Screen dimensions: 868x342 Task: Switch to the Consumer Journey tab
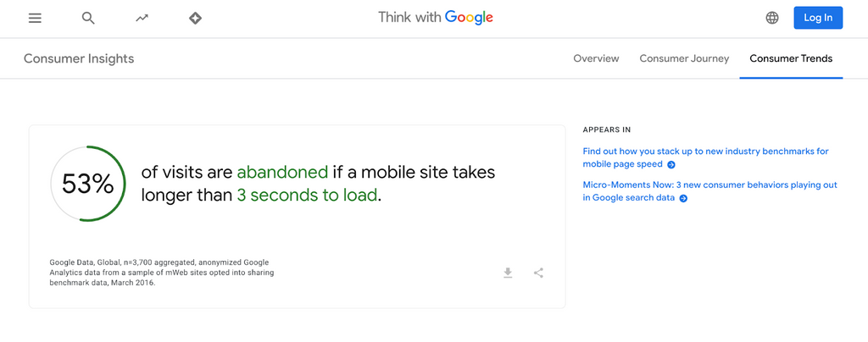(x=684, y=58)
